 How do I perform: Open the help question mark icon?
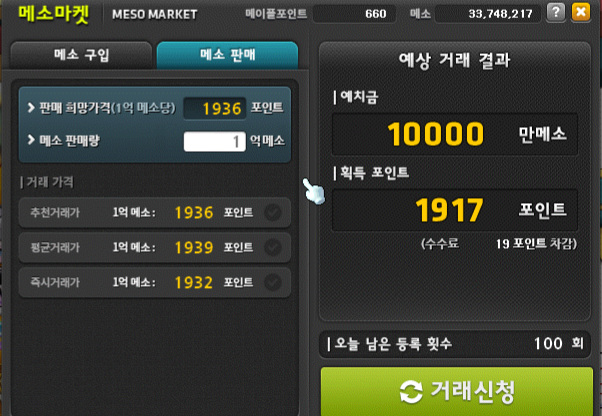point(556,12)
